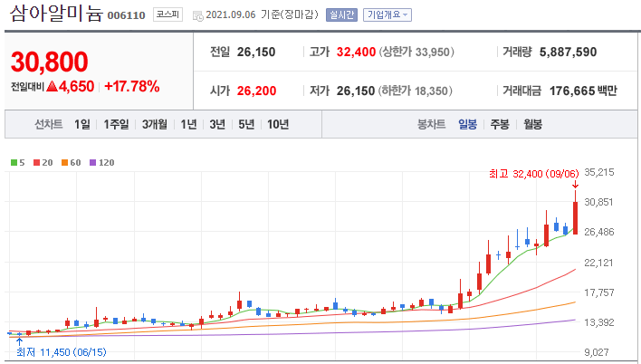Click the 13,392 y-axis label

coord(599,322)
